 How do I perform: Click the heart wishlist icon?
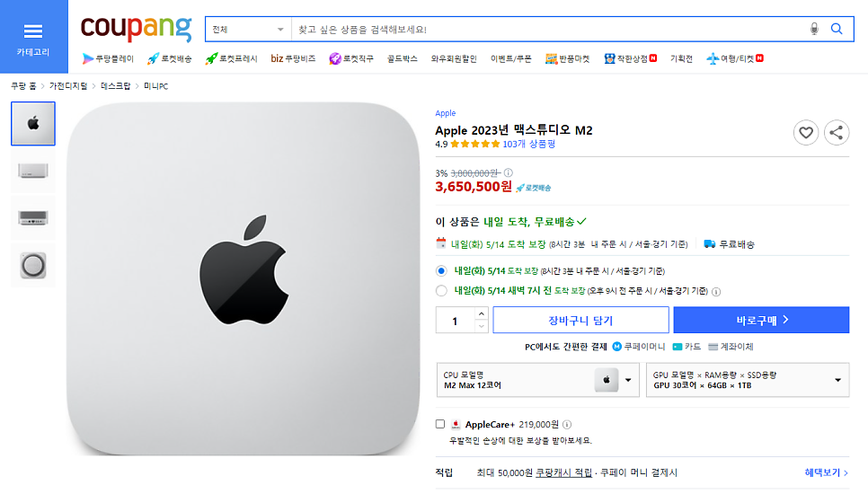(x=805, y=133)
